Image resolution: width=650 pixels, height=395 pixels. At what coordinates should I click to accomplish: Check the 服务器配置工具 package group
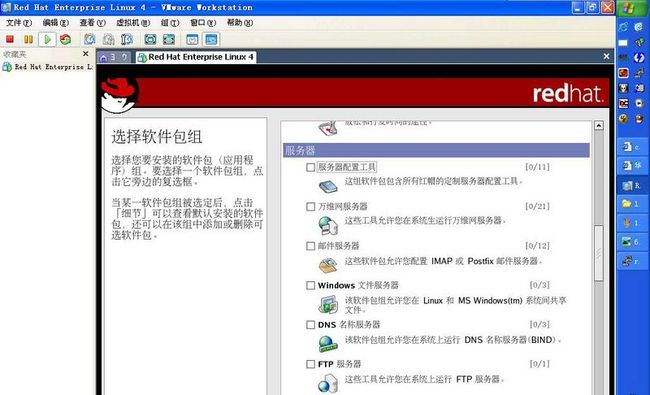(x=310, y=167)
